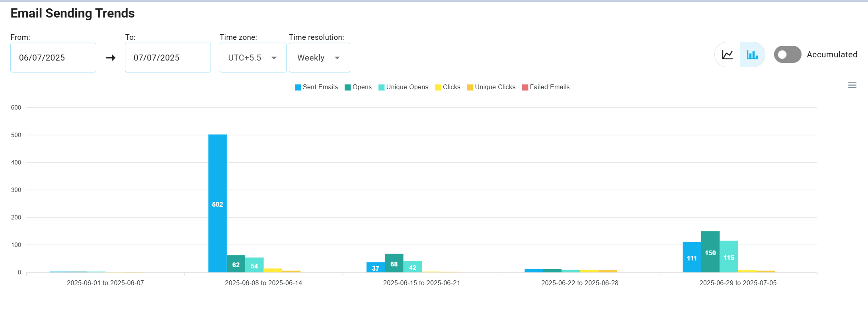Screen dimensions: 868x319
Task: Click the 68 Opens bar
Action: 394,263
